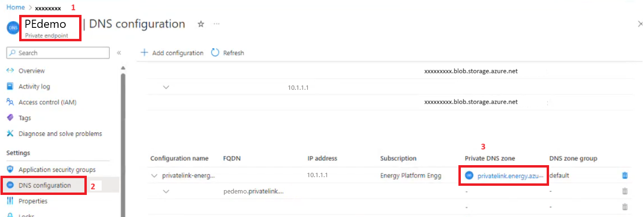Open Tags in the sidebar
The image size is (644, 217).
pyautogui.click(x=24, y=118)
